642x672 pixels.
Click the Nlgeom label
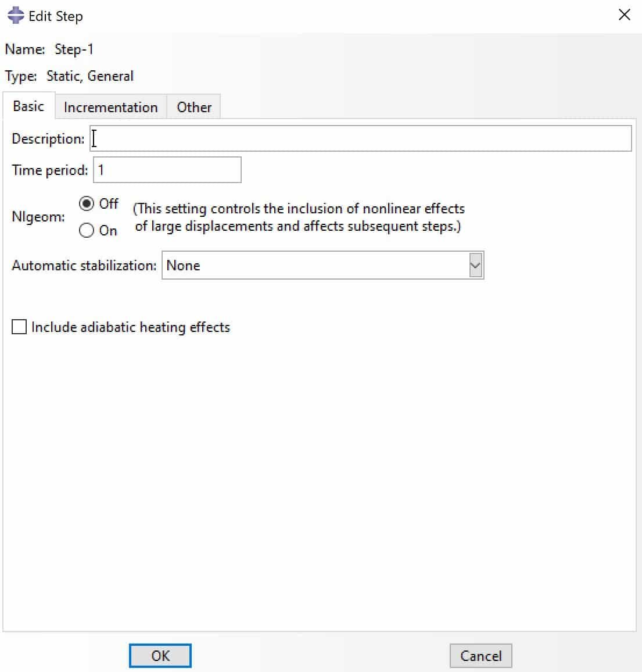[38, 217]
